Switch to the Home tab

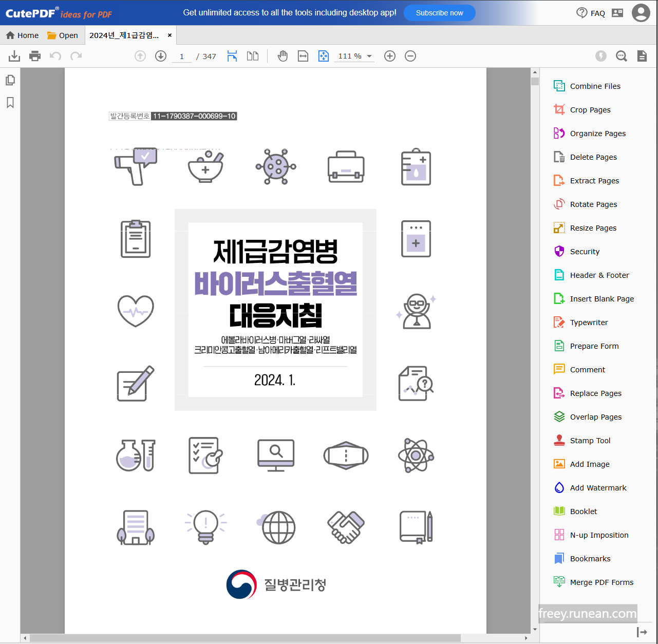[22, 35]
